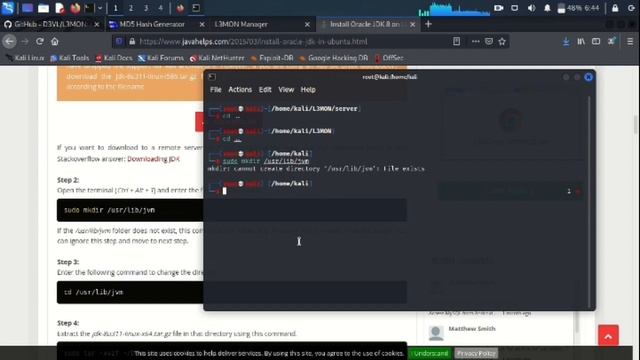Open the Exploit-DB bookmark
This screenshot has height=360, width=640.
(x=272, y=58)
